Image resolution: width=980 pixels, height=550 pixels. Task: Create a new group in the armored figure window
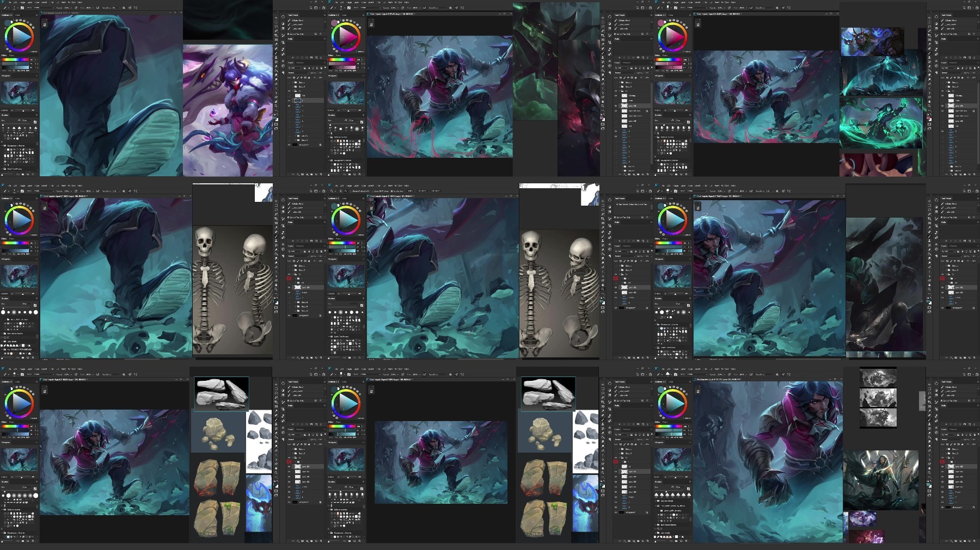964,359
